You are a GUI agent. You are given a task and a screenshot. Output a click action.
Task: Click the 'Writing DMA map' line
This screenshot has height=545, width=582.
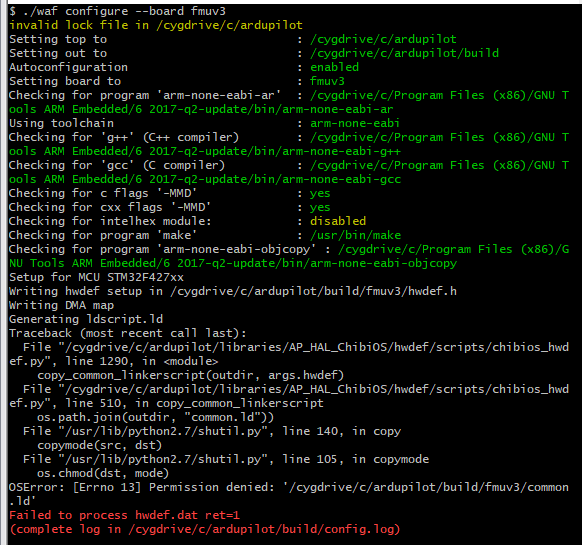pos(61,306)
